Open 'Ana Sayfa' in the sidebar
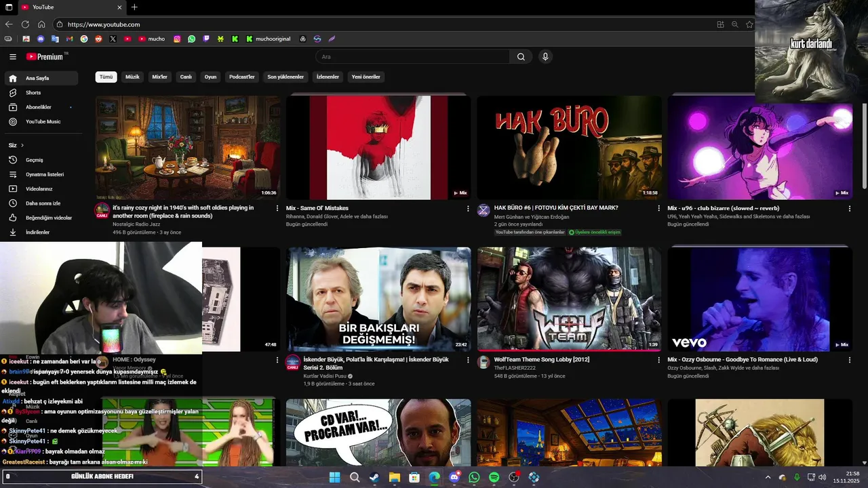 pyautogui.click(x=41, y=78)
